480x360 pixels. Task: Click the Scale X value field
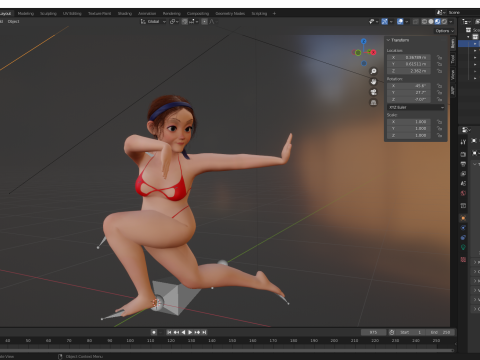pyautogui.click(x=409, y=122)
